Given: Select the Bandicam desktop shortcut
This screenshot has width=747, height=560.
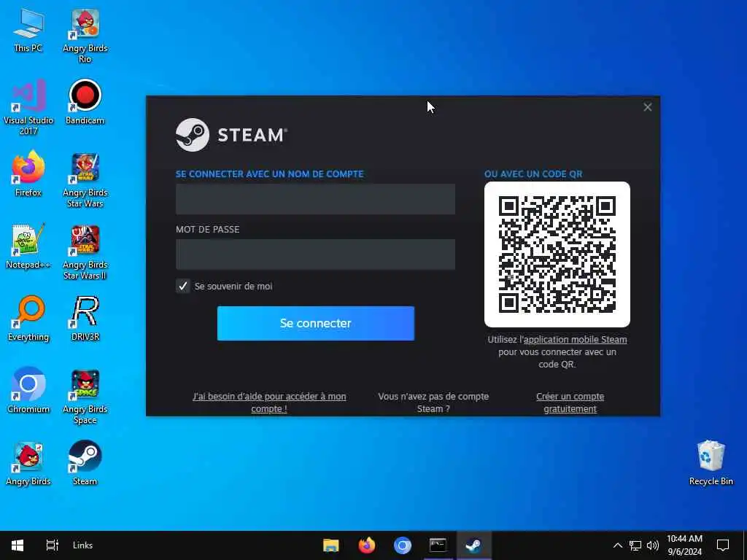Looking at the screenshot, I should [85, 102].
